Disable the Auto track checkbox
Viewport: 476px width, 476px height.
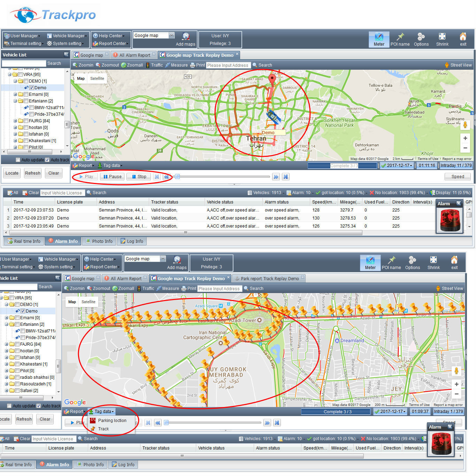click(48, 160)
